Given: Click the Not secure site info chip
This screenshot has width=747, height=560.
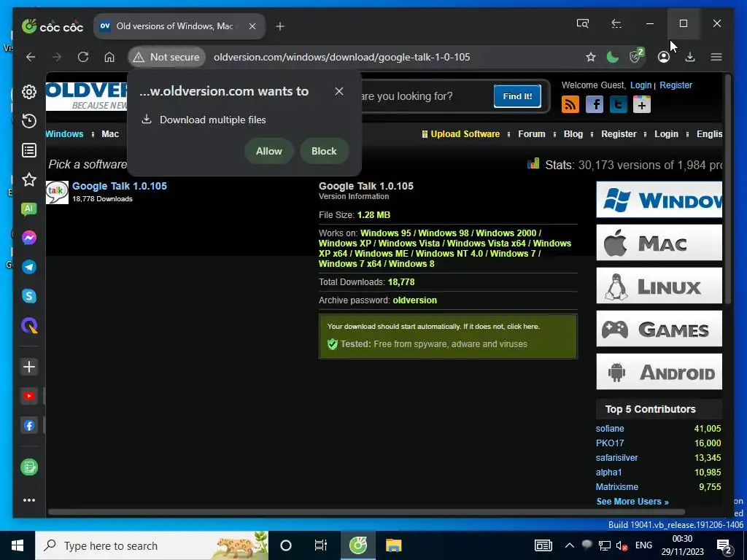Looking at the screenshot, I should click(x=166, y=57).
